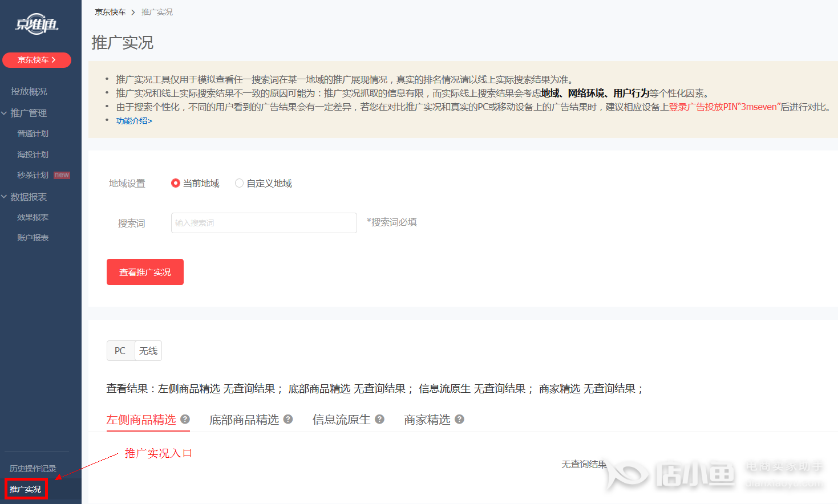Select the 信息流原生 tab
Viewport: 838px width, 504px height.
pos(342,420)
